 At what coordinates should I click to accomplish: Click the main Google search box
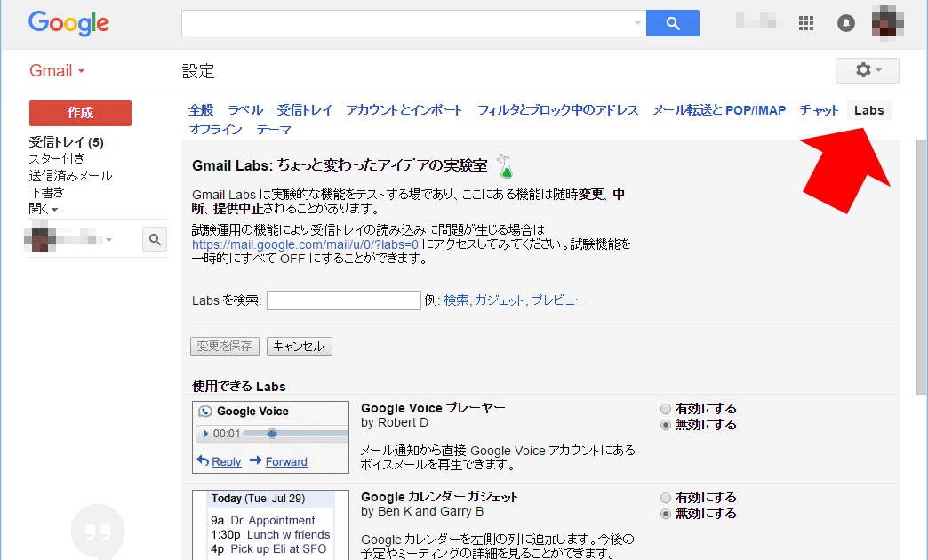point(413,23)
